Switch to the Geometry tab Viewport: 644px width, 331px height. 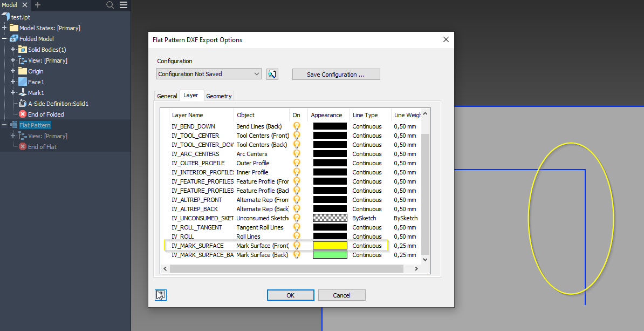(x=218, y=96)
